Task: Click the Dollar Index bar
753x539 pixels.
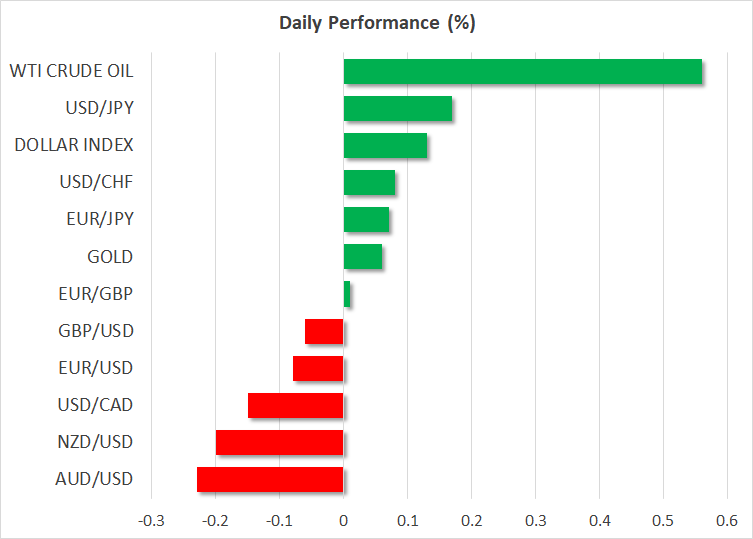Action: [385, 146]
